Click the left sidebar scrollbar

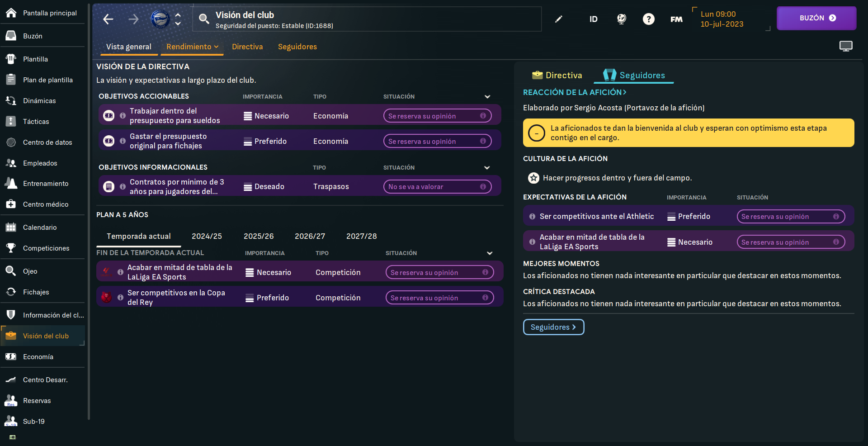point(89,213)
